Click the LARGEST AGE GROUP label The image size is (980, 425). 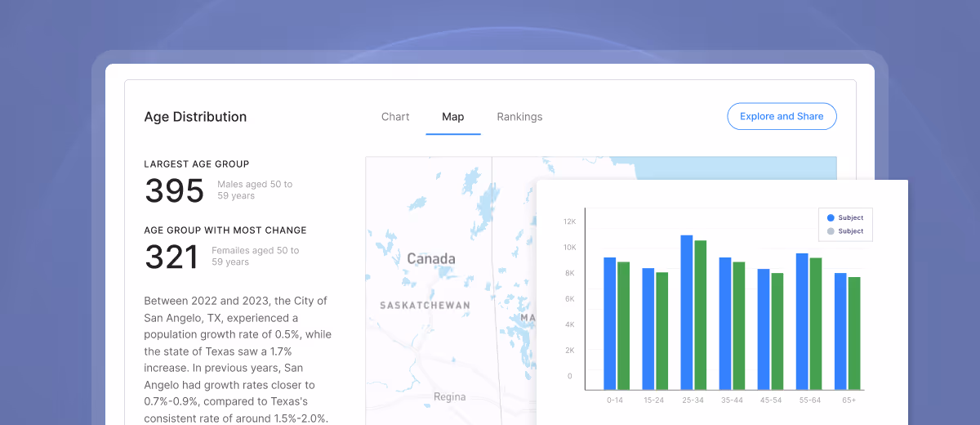click(197, 164)
